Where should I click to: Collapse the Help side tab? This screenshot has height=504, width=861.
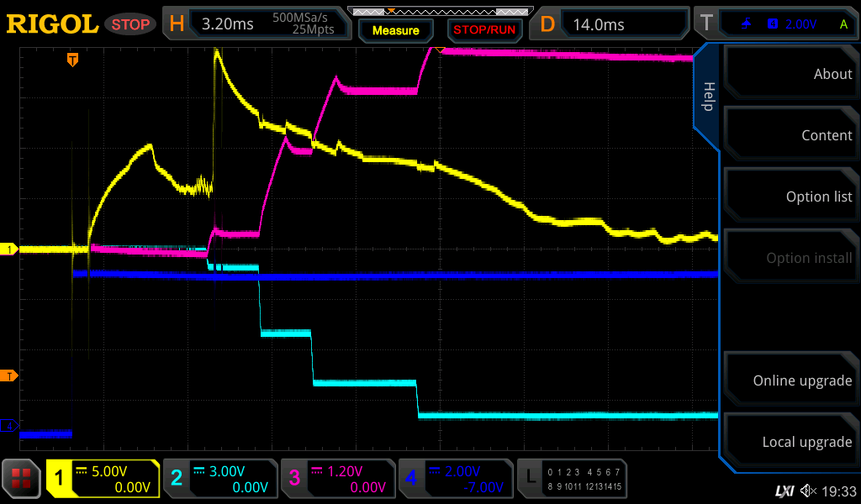[708, 97]
